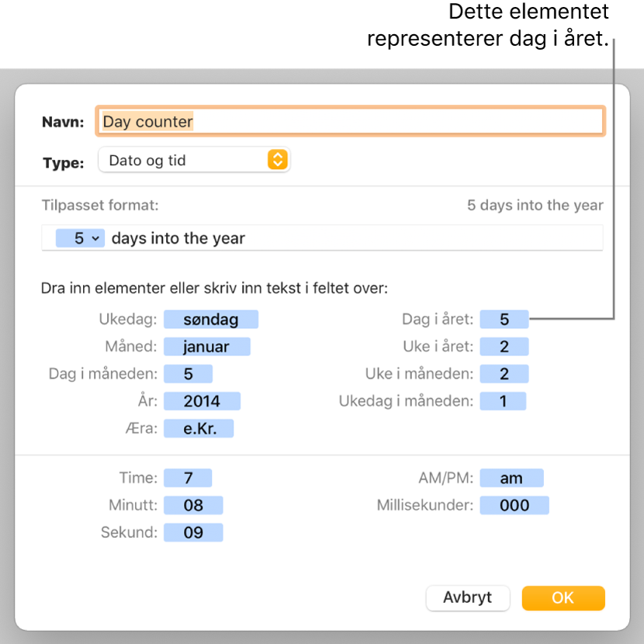Select the "Uke i måneden" token
644x644 pixels.
(504, 373)
